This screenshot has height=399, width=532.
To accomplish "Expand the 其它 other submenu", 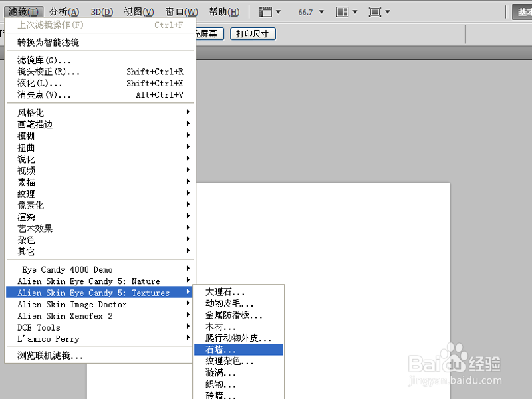I will click(100, 251).
